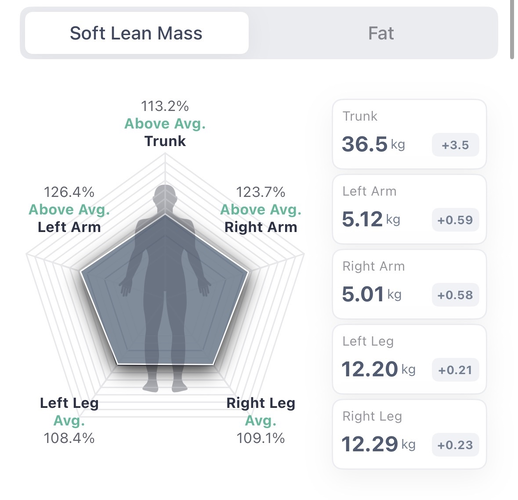The image size is (518, 500).
Task: Open the Left Leg 12.20 kg card
Action: [x=409, y=359]
